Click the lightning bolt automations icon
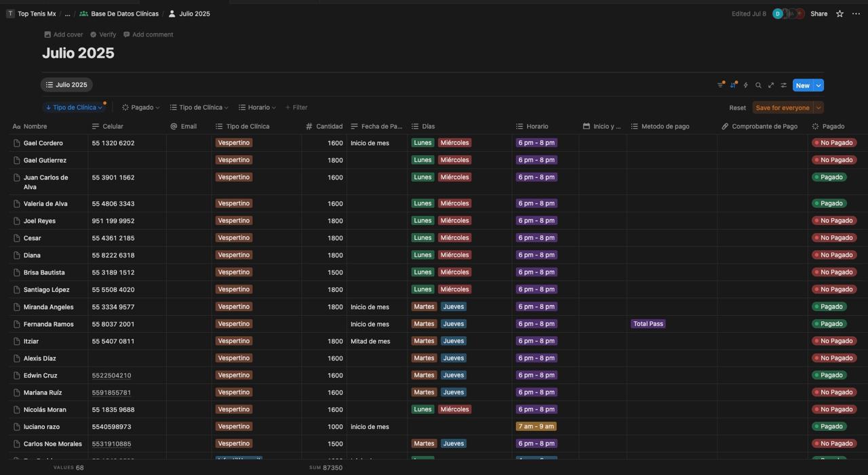This screenshot has width=868, height=475. 746,85
